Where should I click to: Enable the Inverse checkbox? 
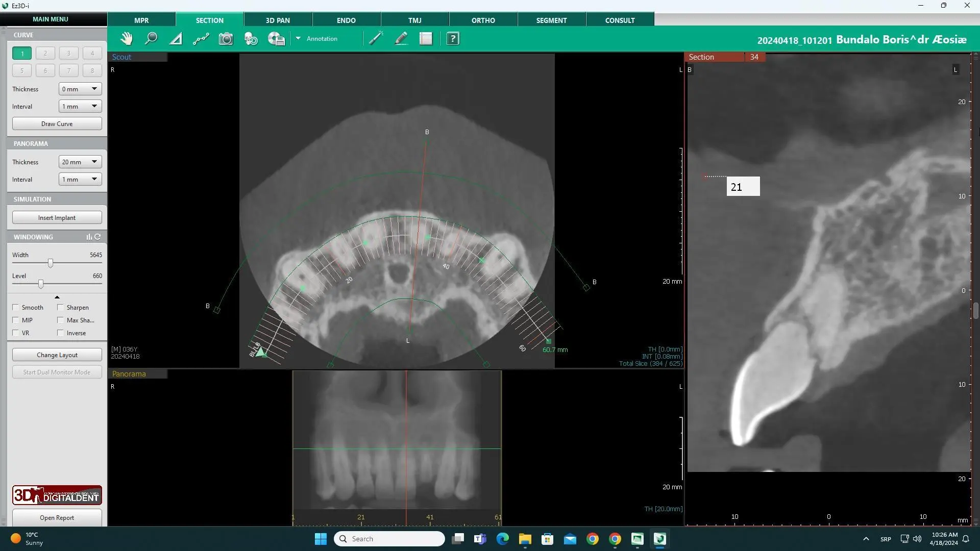click(x=61, y=333)
